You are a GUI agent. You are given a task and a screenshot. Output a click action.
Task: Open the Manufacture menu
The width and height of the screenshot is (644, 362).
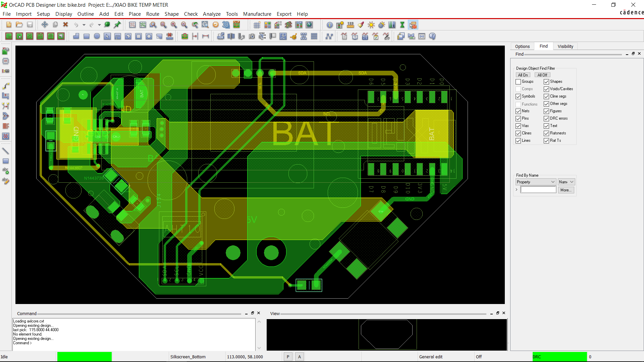click(x=257, y=14)
